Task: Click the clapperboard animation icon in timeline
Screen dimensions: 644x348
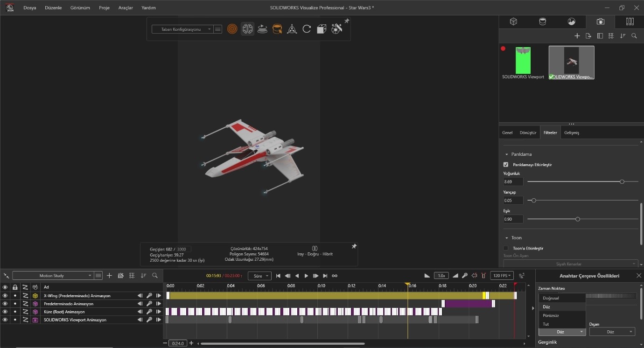Action: [121, 276]
